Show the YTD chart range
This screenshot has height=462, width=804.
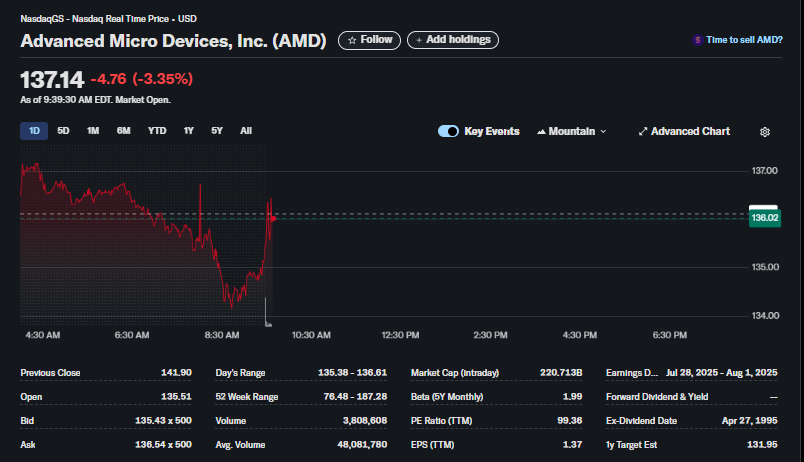157,131
